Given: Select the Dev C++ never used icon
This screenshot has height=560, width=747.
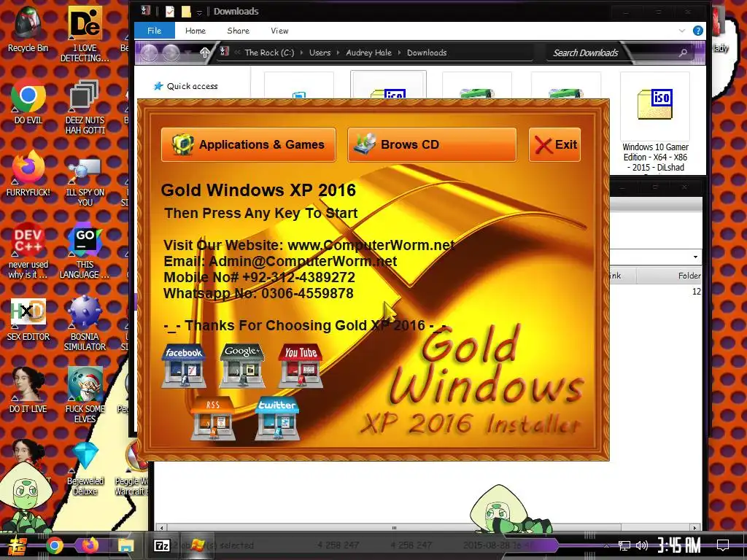Looking at the screenshot, I should [28, 251].
